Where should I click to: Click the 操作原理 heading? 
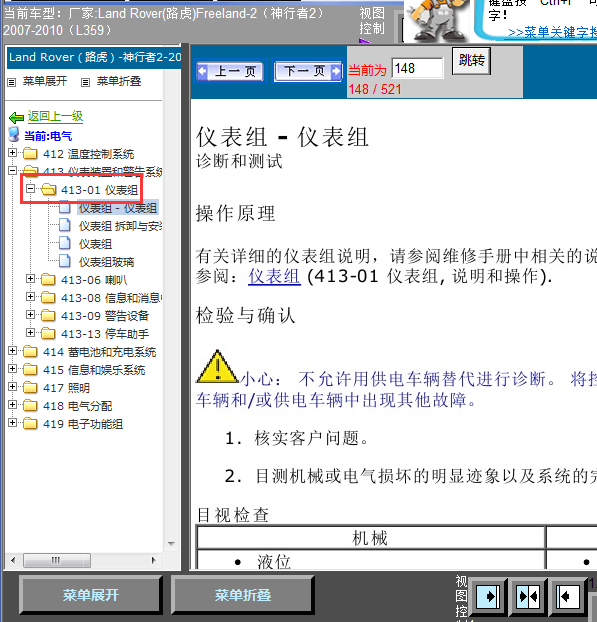tap(235, 213)
